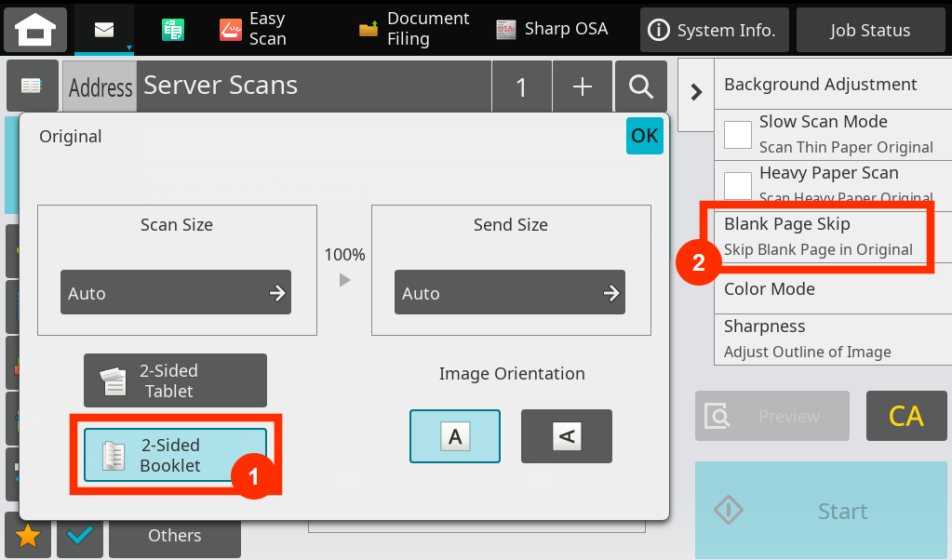Viewport: 952px width, 560px height.
Task: Click the magnifier search address icon
Action: pos(640,87)
